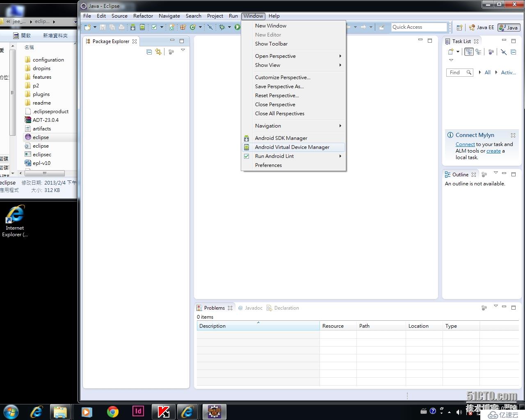The width and height of the screenshot is (525, 420).
Task: Open Adobe InDesign from the taskbar
Action: [x=138, y=411]
